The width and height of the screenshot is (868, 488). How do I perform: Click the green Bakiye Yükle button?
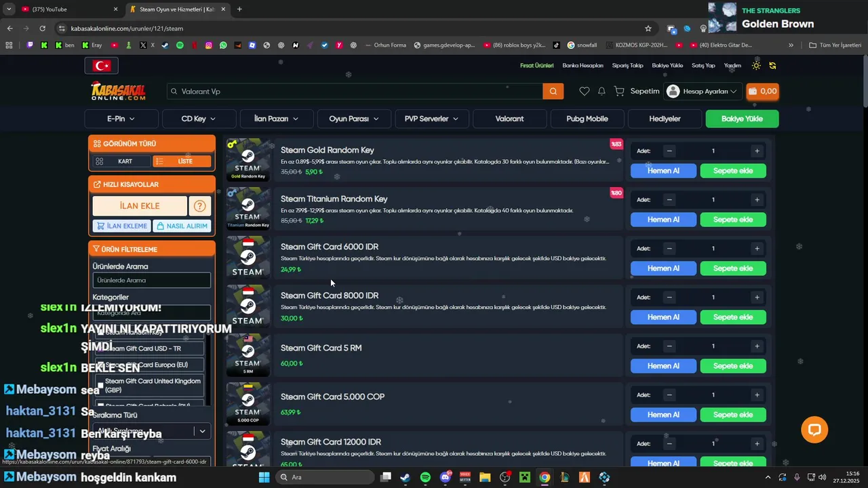742,119
